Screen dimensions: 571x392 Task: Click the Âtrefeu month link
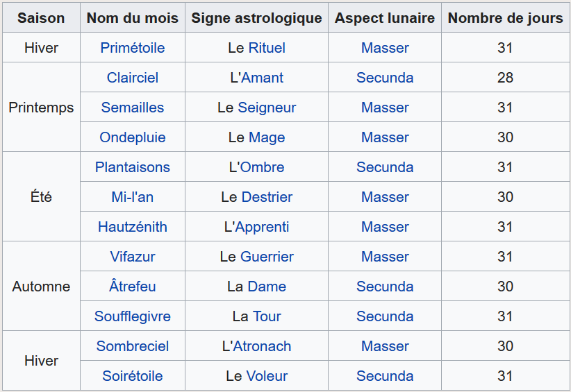click(133, 287)
